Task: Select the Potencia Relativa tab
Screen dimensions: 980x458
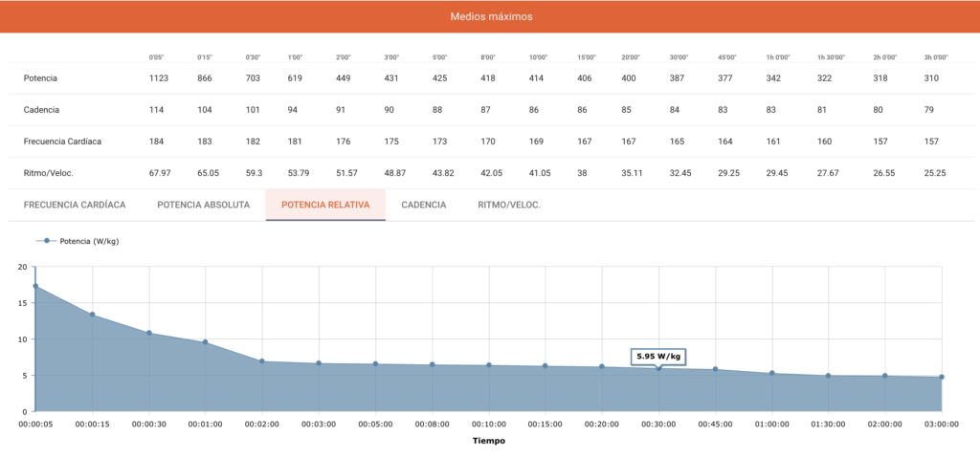Action: coord(325,205)
